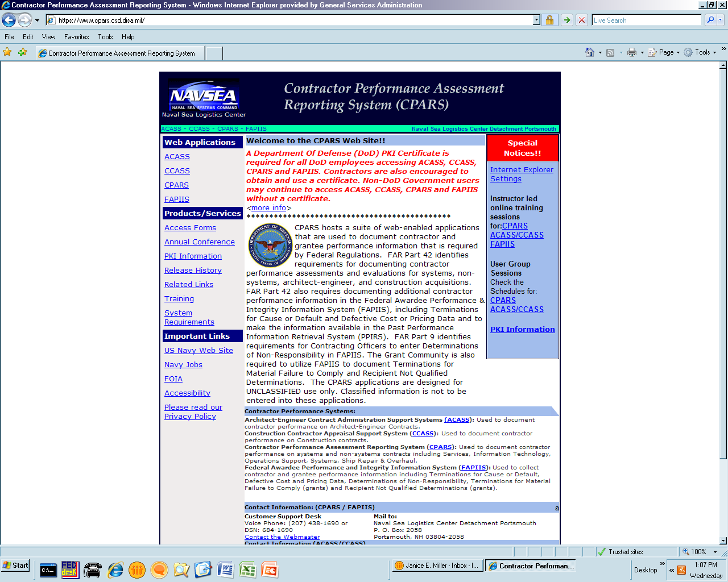Launch Microsoft Excel from quick launch
The height and width of the screenshot is (582, 728).
click(247, 569)
